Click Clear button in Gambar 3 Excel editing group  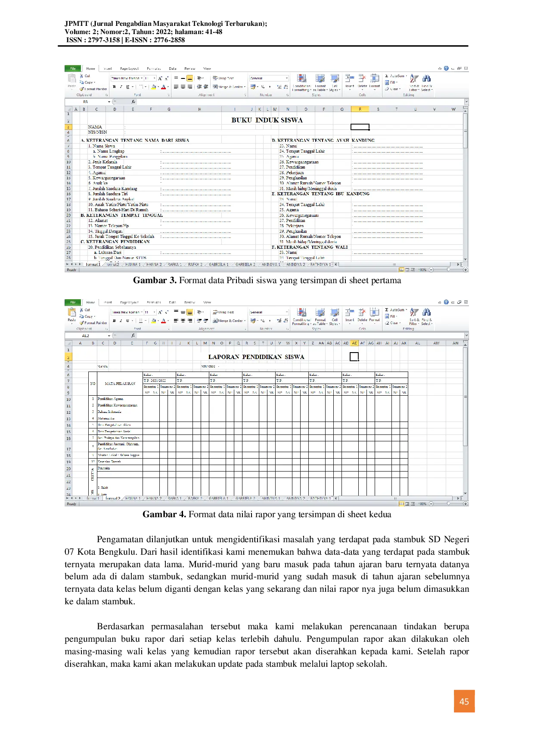[392, 89]
